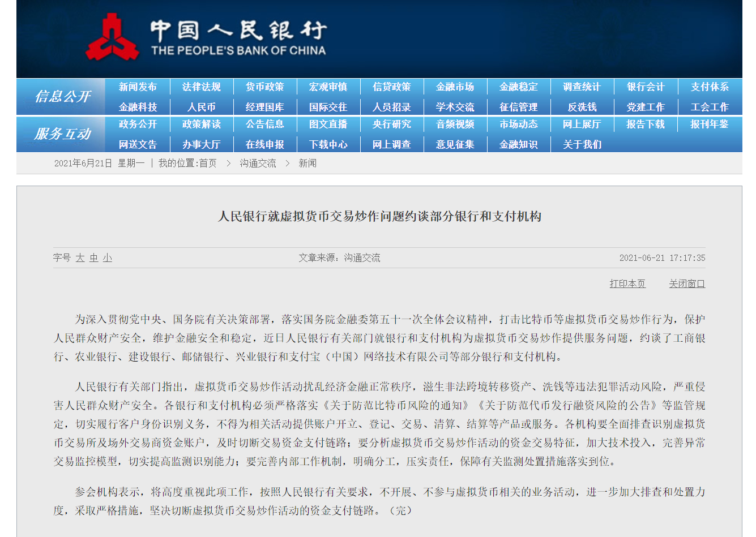Click 新闻 breadcrumb item
Screen dimensions: 756x537
click(307, 163)
